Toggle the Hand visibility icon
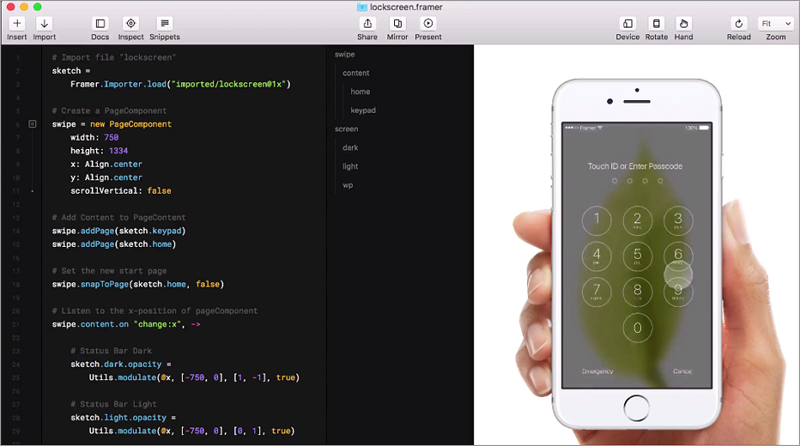This screenshot has height=446, width=800. point(684,23)
